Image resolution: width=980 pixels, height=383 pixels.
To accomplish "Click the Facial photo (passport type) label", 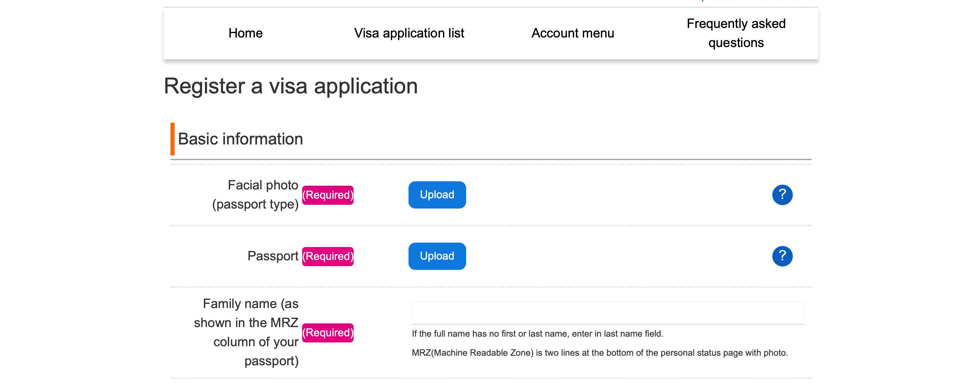I will pyautogui.click(x=255, y=195).
